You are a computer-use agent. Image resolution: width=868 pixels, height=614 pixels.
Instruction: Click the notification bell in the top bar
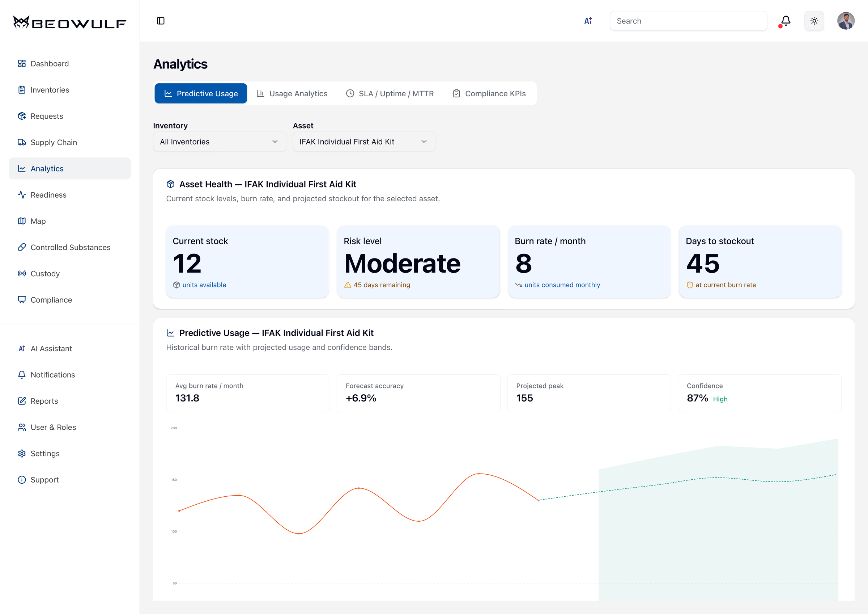tap(785, 21)
